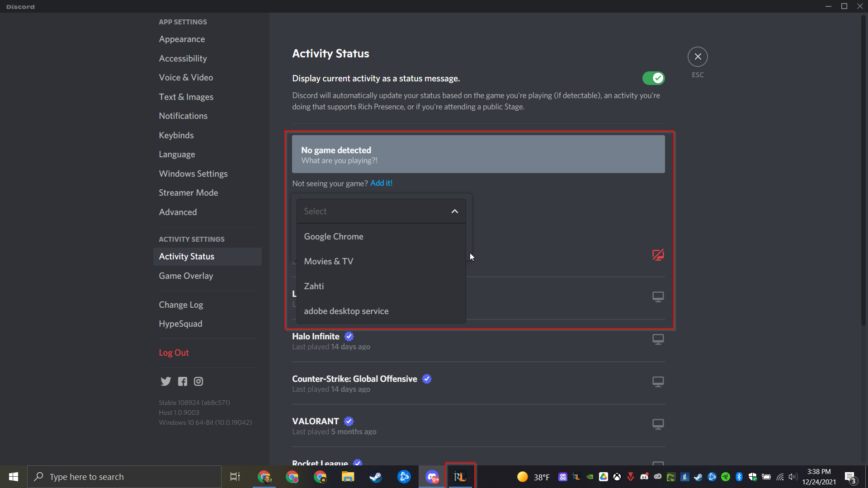Enable the red crossed overlay monitor icon
Screen dimensions: 868x488
658,255
